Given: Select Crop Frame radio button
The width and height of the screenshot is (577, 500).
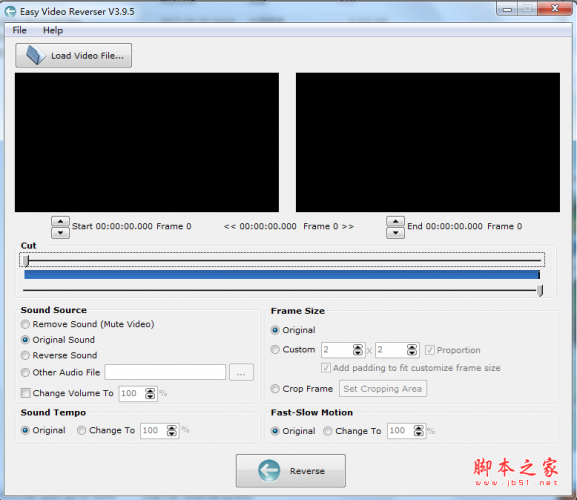Looking at the screenshot, I should pos(275,389).
